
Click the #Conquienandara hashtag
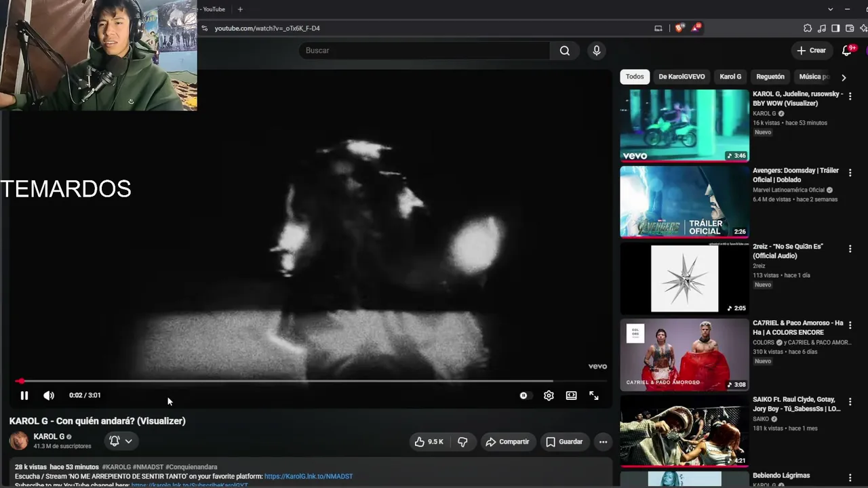[x=191, y=467]
